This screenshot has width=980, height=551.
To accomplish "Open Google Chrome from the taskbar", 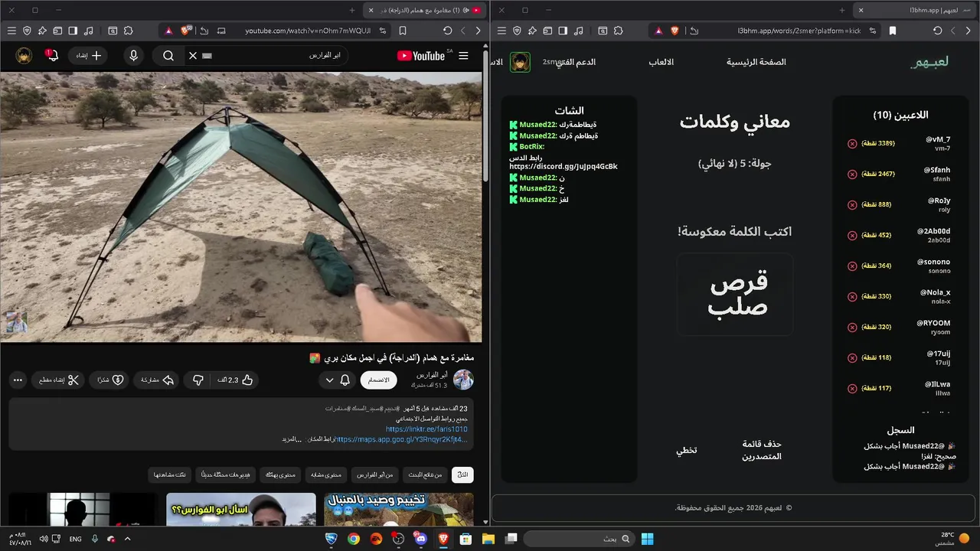I will tap(354, 539).
